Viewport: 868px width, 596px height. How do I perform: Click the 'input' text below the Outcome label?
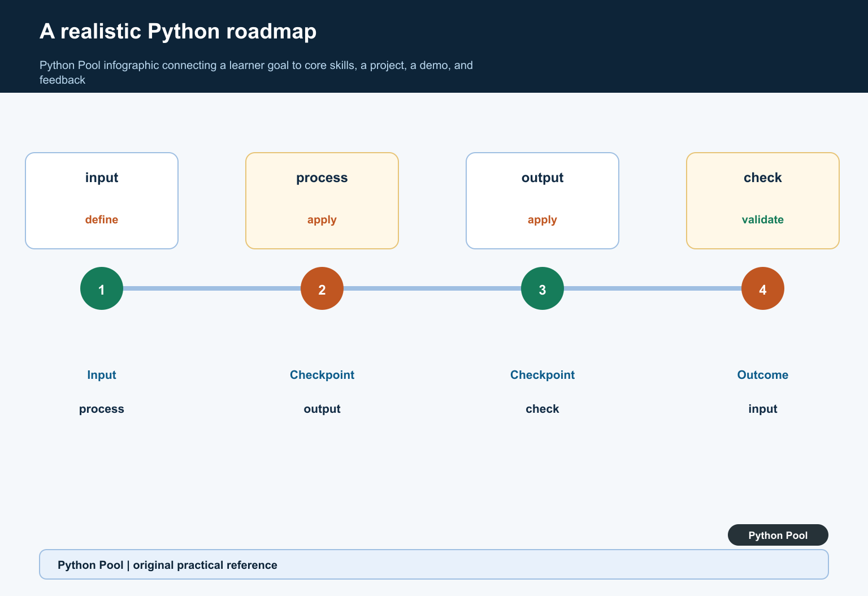point(763,409)
